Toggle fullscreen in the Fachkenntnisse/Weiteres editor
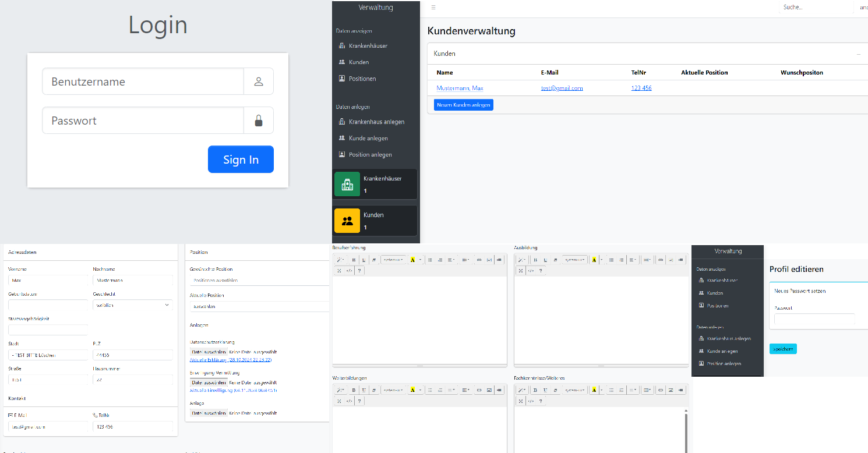 [521, 401]
